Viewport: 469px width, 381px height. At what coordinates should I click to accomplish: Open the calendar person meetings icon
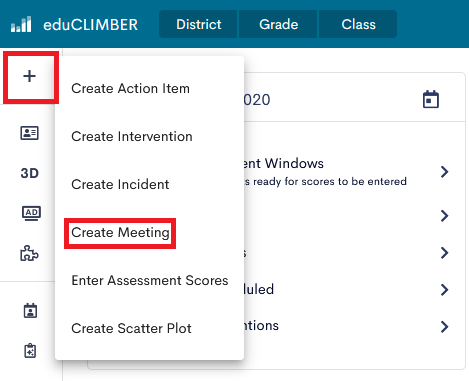tap(30, 310)
